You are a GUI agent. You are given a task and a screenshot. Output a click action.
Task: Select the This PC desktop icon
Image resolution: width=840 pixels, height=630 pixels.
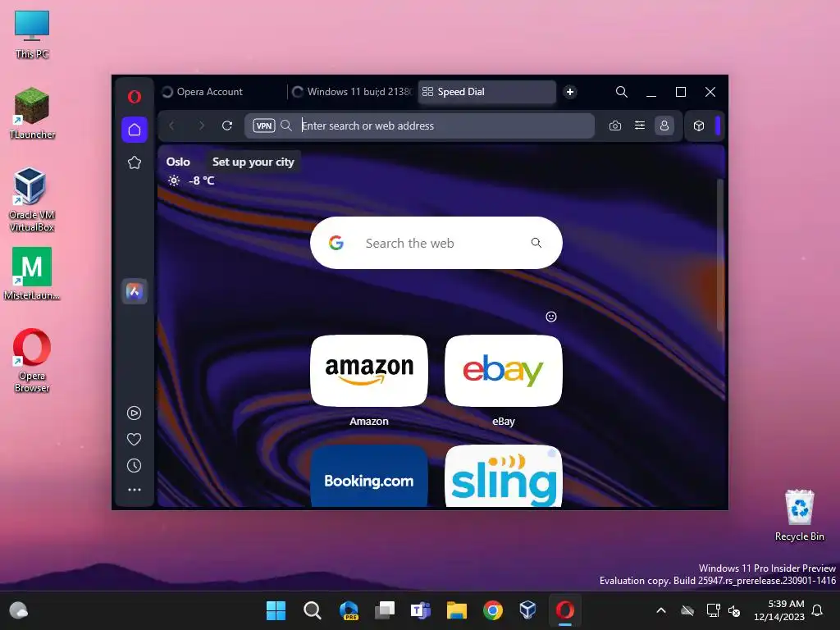coord(32,34)
